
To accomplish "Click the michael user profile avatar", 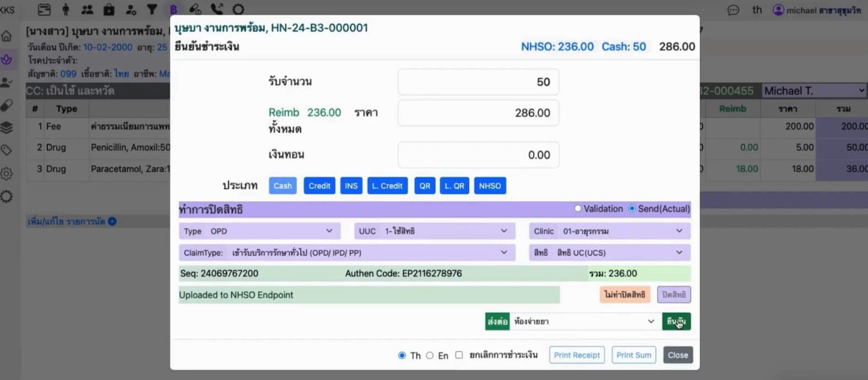I will pos(778,10).
